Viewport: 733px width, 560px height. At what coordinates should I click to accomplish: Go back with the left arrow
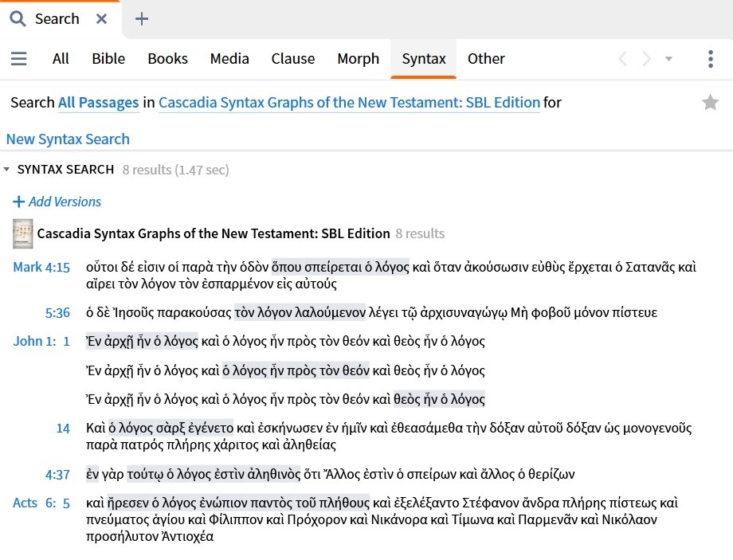(622, 59)
